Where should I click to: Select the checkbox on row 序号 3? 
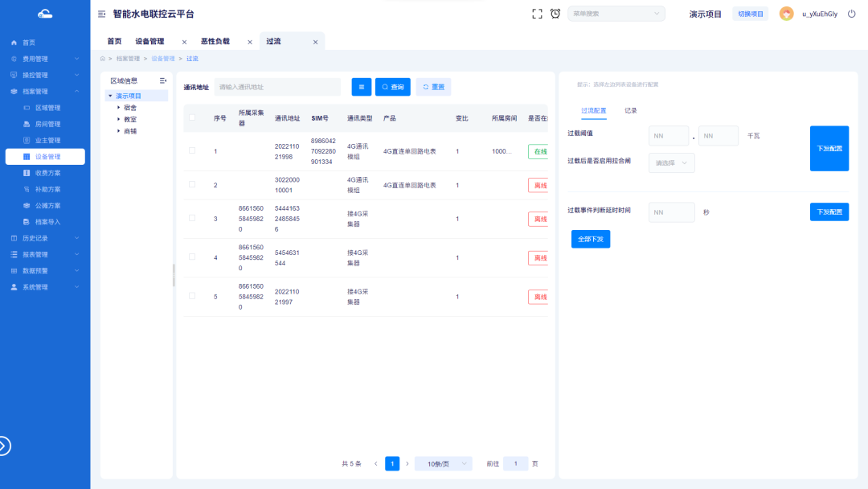(191, 218)
